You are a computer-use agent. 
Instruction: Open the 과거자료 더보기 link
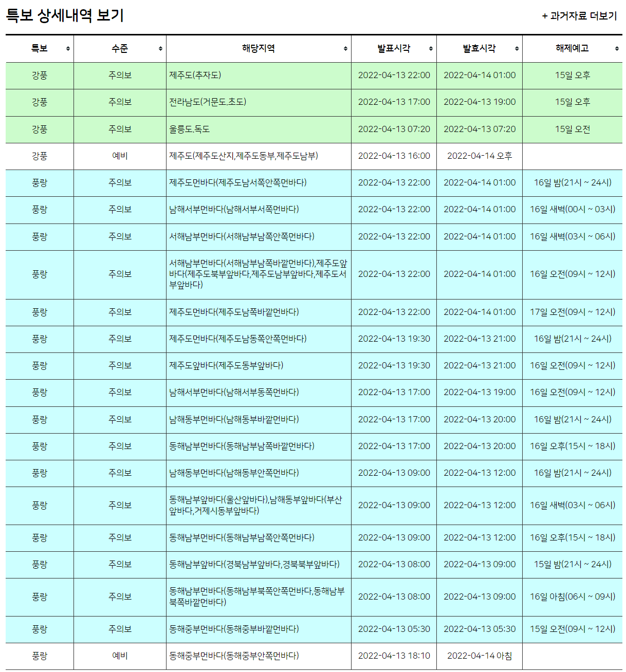click(x=579, y=16)
